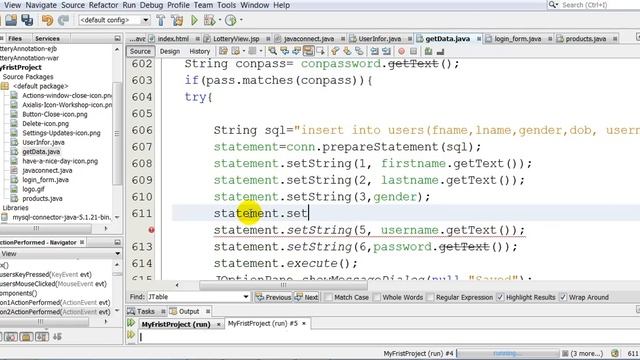Close the getData.java editor tab

pos(478,39)
